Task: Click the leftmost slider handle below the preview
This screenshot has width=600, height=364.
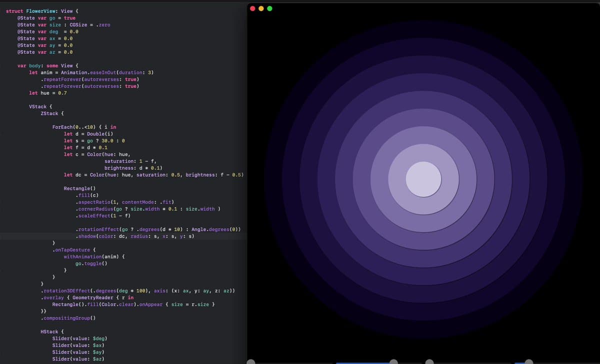Action: click(251, 362)
